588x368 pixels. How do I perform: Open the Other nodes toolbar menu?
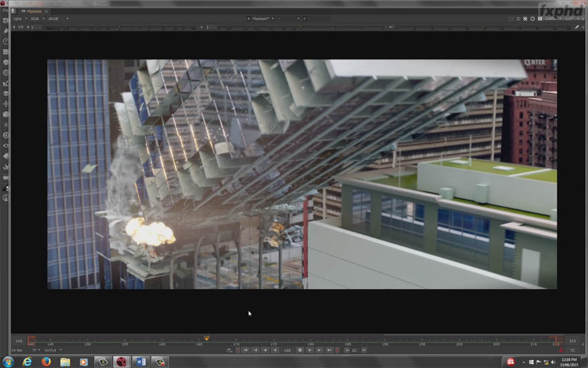(5, 177)
